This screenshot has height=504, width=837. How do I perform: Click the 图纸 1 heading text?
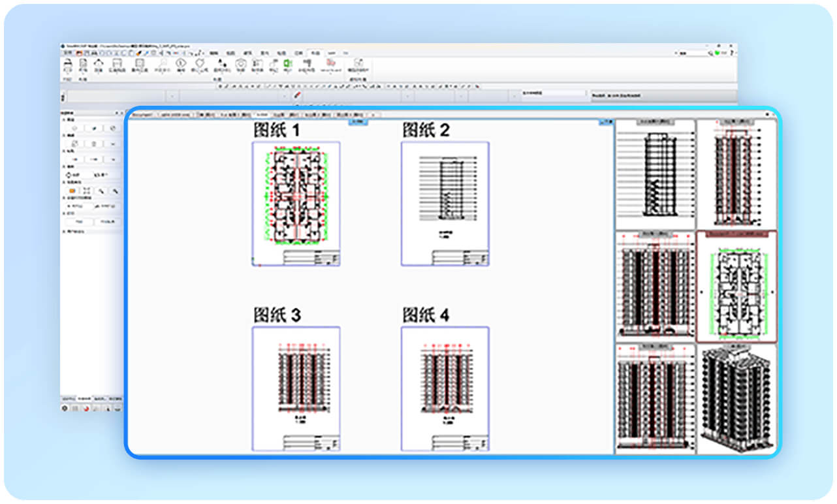coord(277,130)
